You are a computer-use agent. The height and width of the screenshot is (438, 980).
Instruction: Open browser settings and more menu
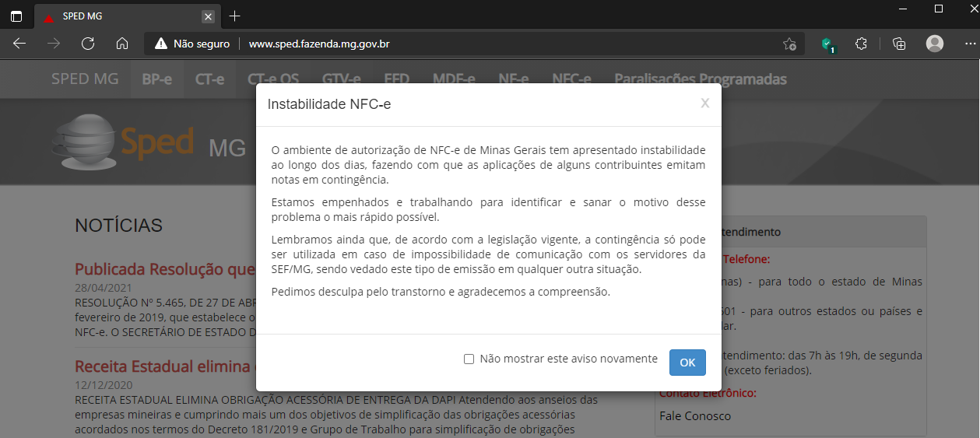pyautogui.click(x=969, y=44)
